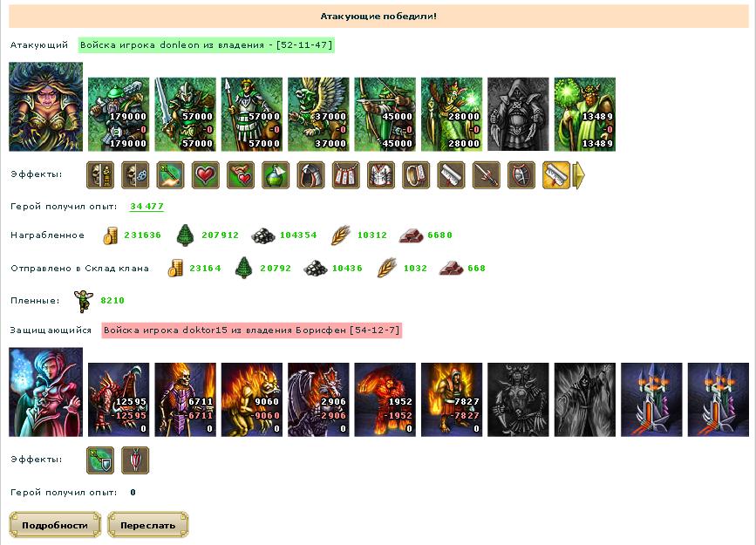Select the talisman necklace effect icon

[345, 174]
